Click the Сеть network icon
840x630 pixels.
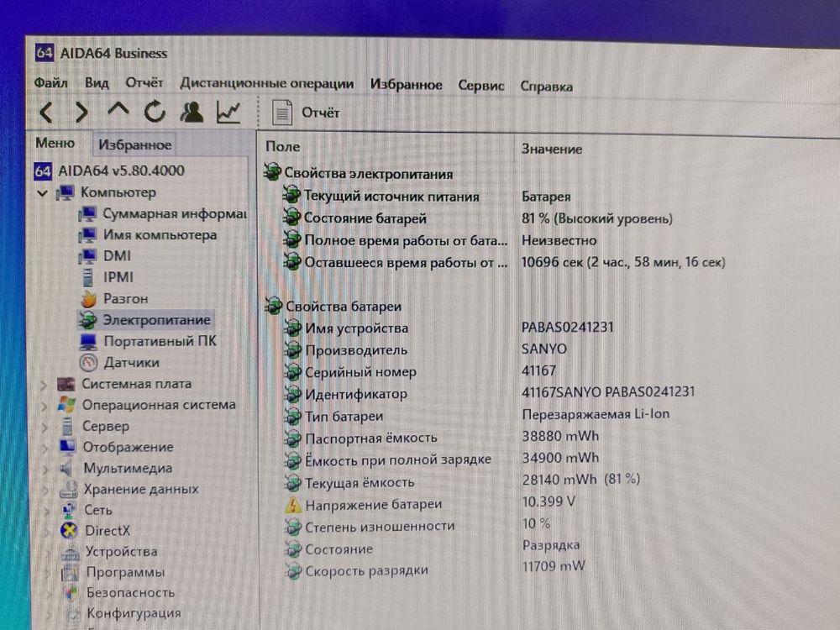tap(69, 510)
